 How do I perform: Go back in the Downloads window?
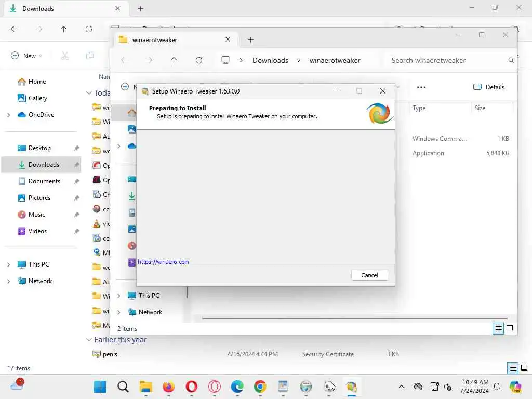[14, 29]
